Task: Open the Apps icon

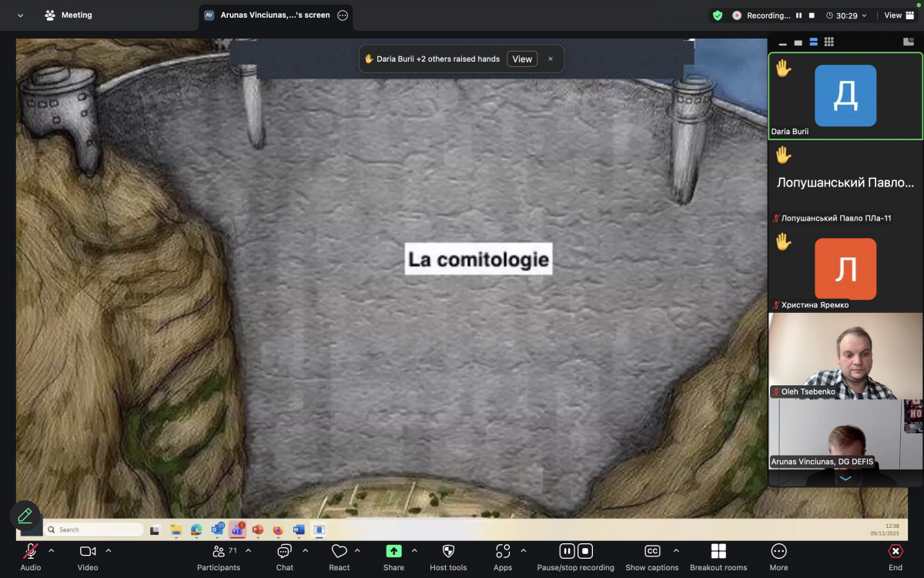Action: click(x=503, y=552)
